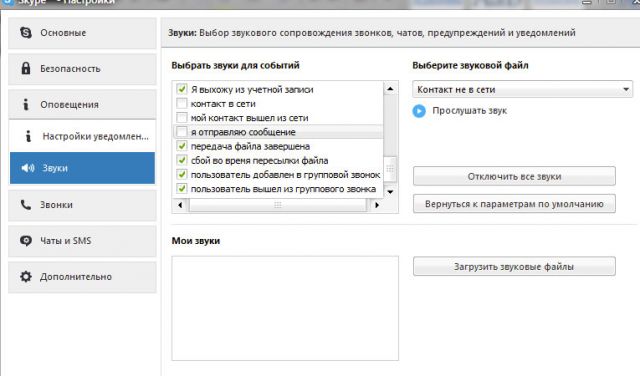Click the info icon beside Оповещения
Viewport: 640px width, 376px height.
[x=26, y=105]
